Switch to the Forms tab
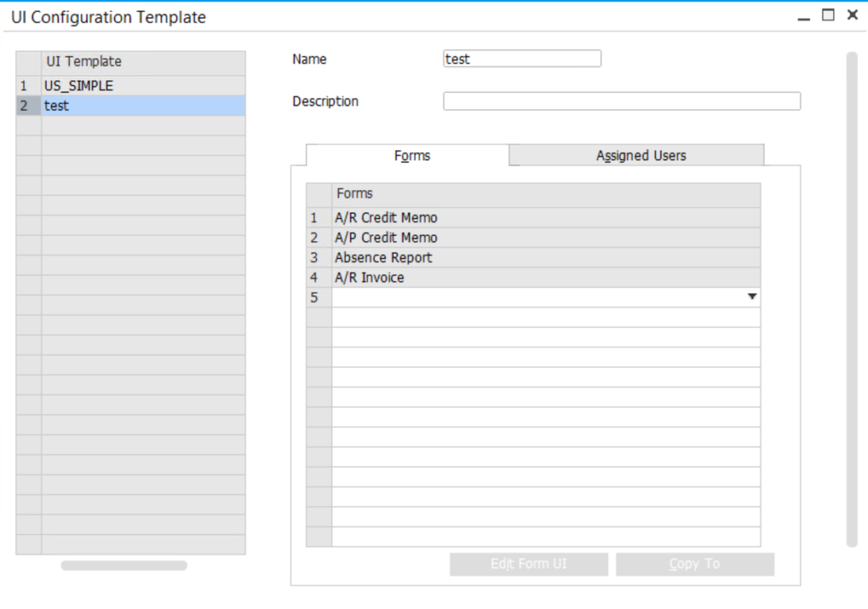Image resolution: width=868 pixels, height=609 pixels. coord(411,156)
